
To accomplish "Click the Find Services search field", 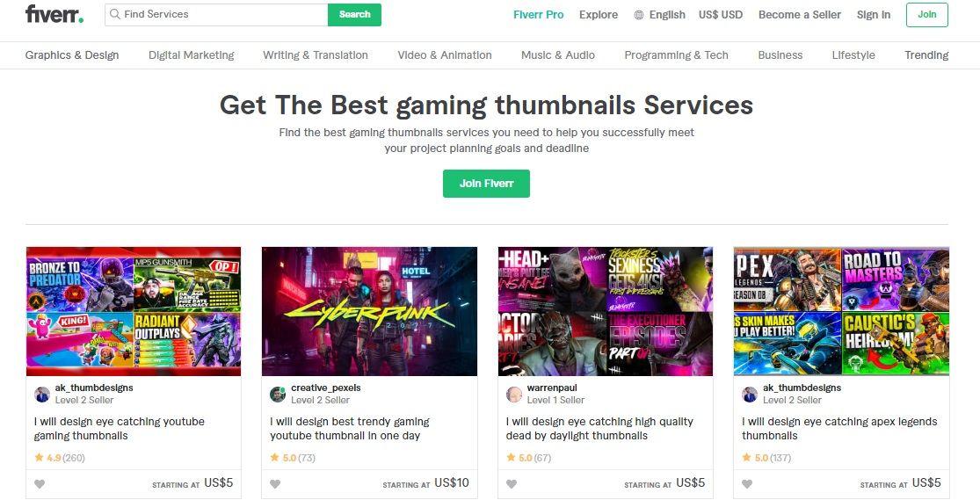I will pyautogui.click(x=216, y=14).
